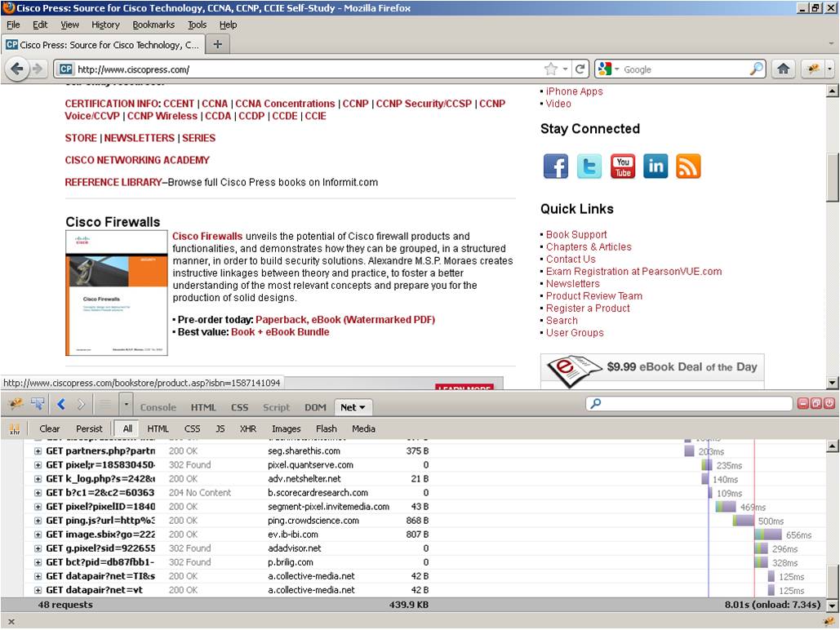The width and height of the screenshot is (840, 630).
Task: Select the All filter in Net panel
Action: [127, 428]
